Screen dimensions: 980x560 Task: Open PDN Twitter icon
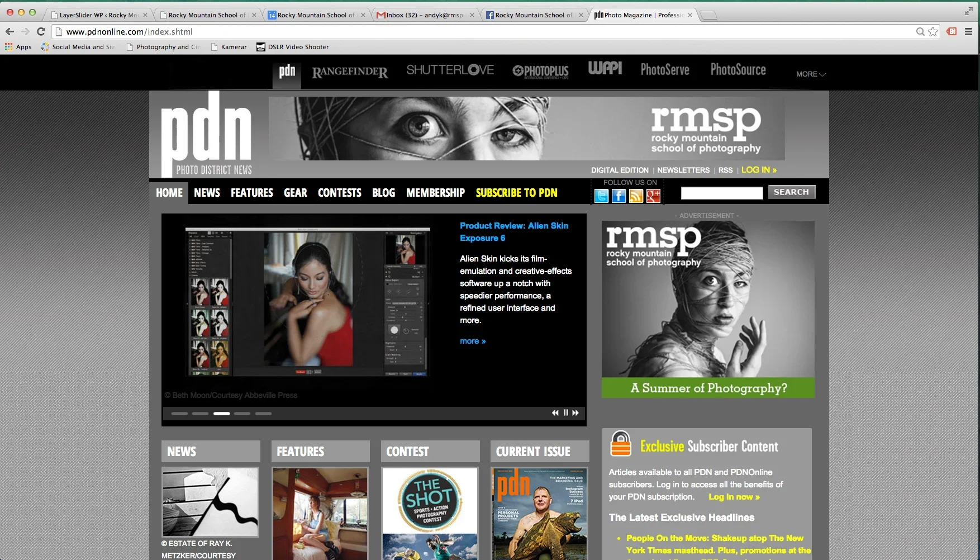[601, 196]
